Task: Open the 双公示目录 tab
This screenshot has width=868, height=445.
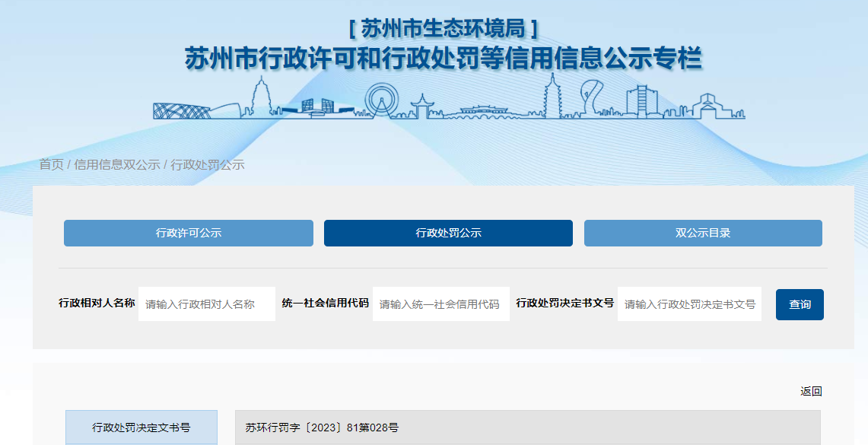Action: tap(702, 233)
